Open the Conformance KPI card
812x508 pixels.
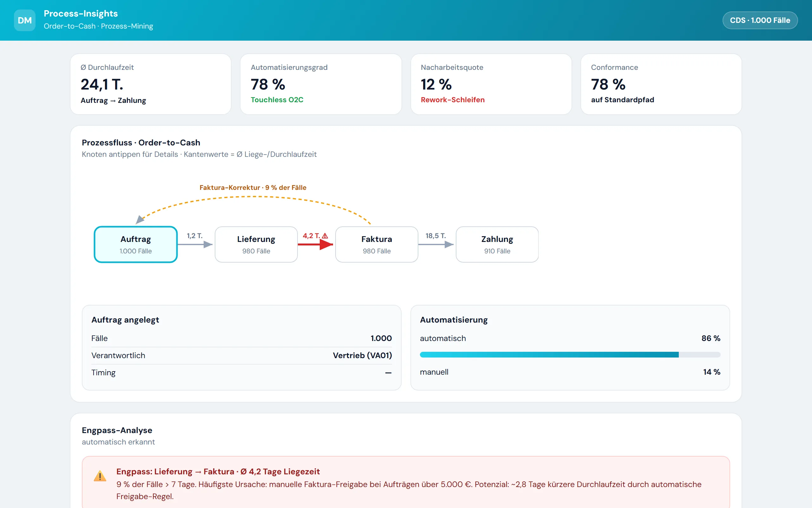[x=661, y=84]
